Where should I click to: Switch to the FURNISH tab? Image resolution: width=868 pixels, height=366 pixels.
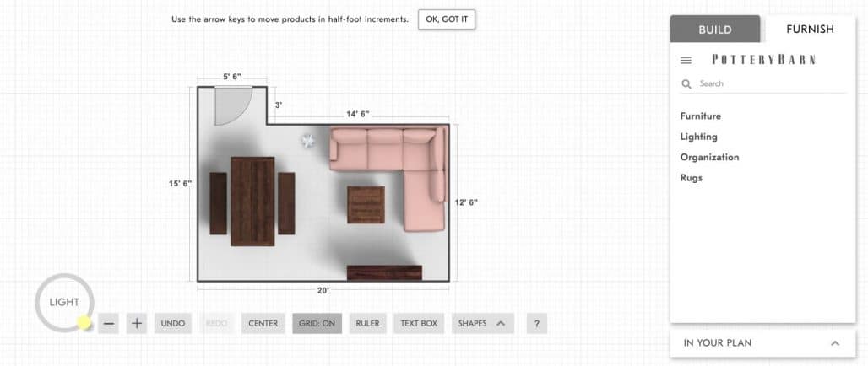point(810,30)
